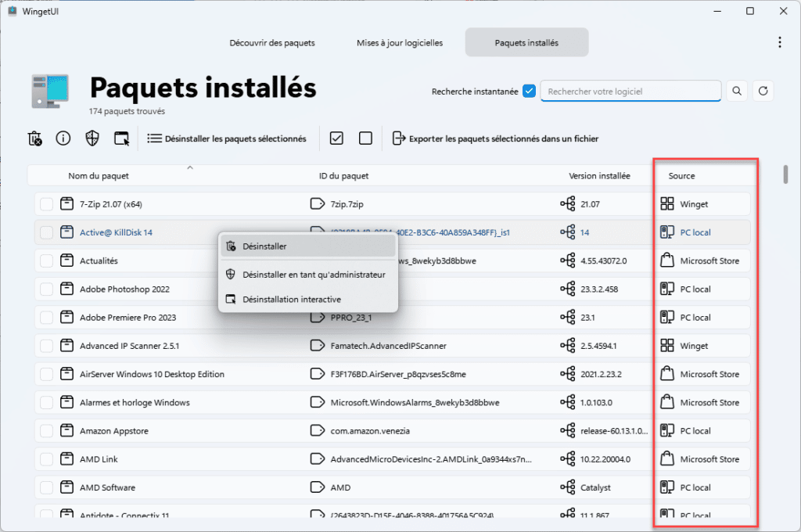Select the AMD Link package name

point(99,459)
